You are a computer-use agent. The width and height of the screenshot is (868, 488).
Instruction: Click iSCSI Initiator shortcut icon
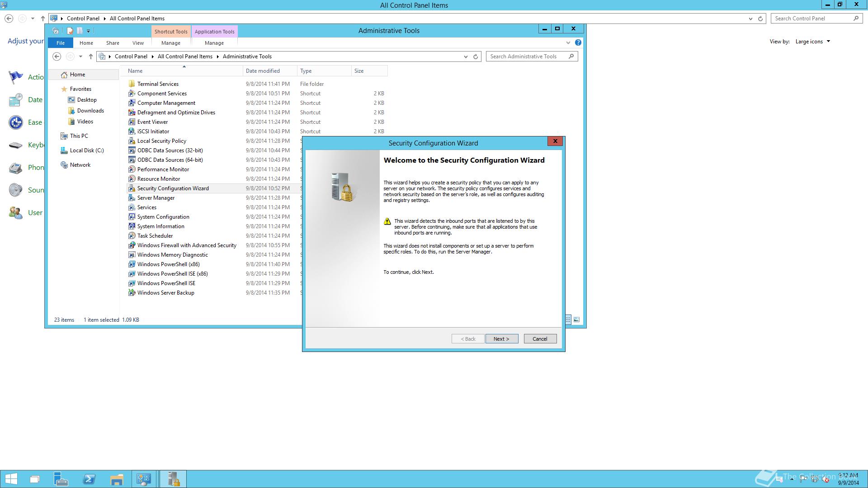pyautogui.click(x=132, y=131)
